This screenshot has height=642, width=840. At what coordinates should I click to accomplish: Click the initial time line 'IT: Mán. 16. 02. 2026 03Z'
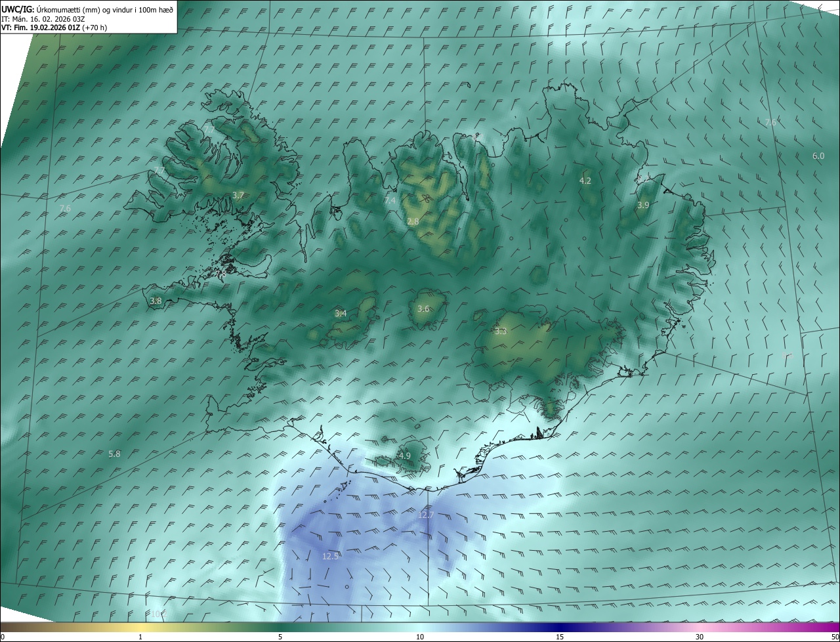[42, 18]
